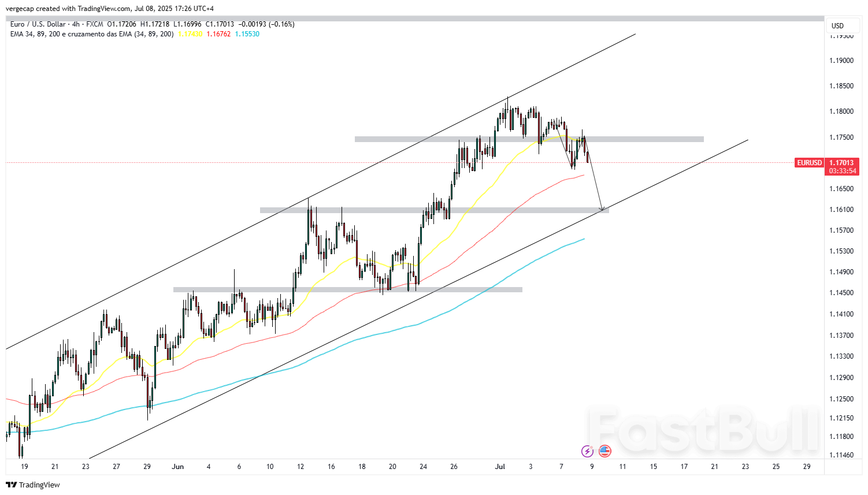This screenshot has height=495, width=868.
Task: Click the Euro / U.S. Dollar symbol title
Action: [38, 24]
